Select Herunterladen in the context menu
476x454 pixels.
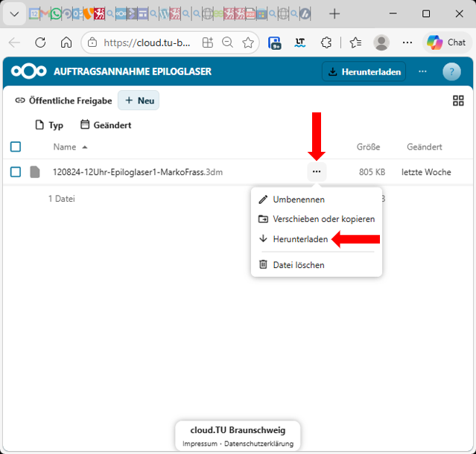(299, 239)
